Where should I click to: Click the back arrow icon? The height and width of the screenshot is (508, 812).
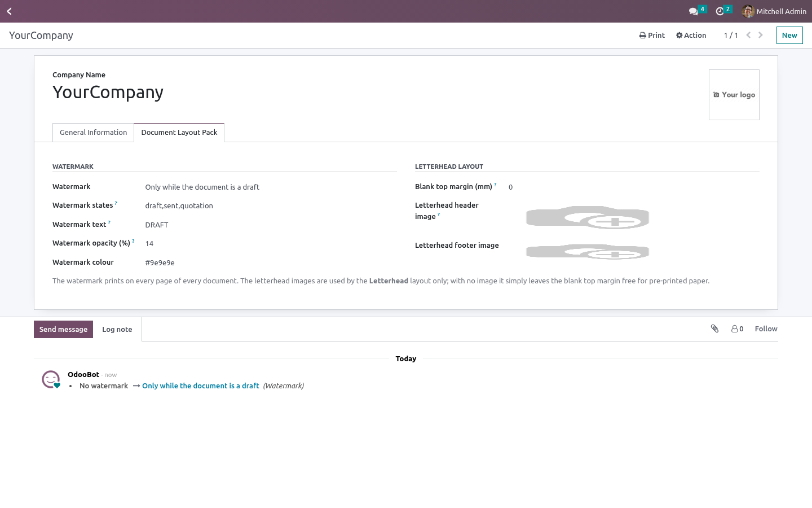click(9, 11)
